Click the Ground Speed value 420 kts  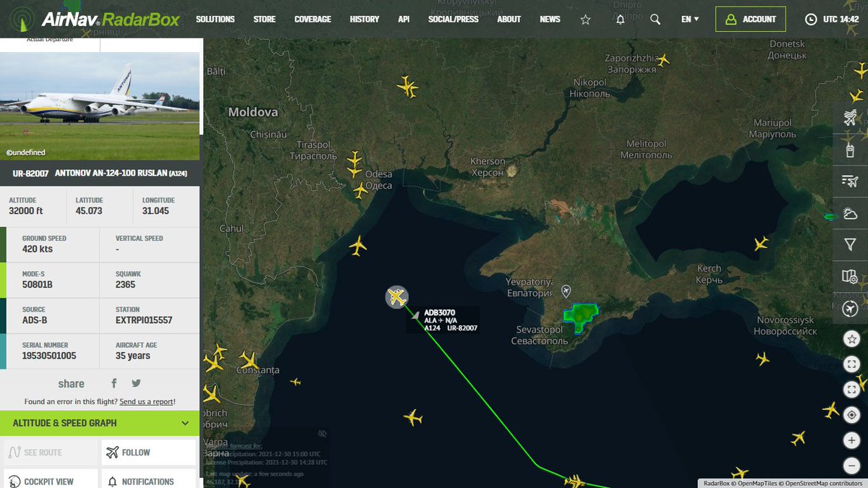click(x=38, y=249)
